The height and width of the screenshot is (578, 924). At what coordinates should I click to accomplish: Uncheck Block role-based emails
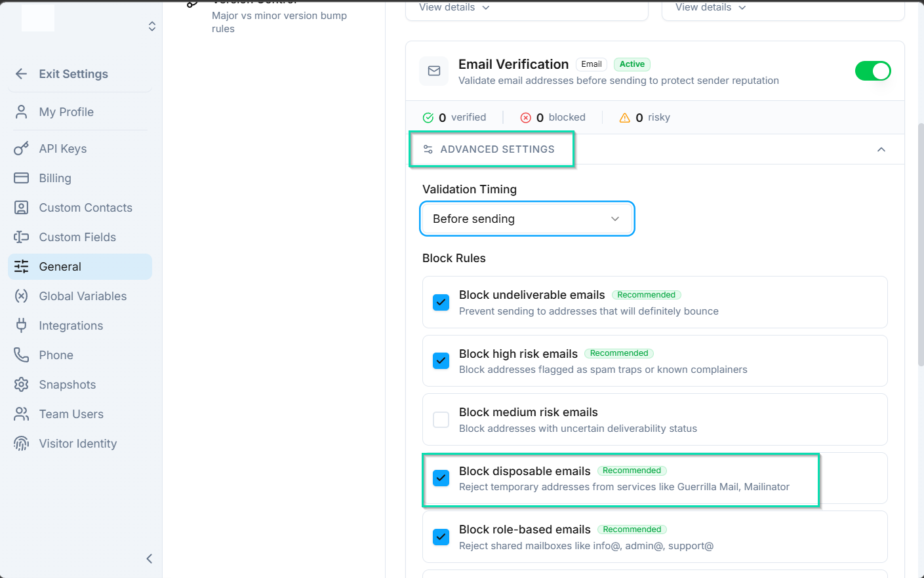coord(441,537)
